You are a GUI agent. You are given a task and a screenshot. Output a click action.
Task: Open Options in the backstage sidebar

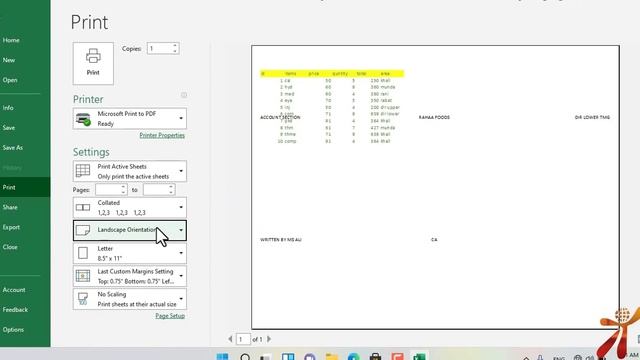pyautogui.click(x=13, y=330)
